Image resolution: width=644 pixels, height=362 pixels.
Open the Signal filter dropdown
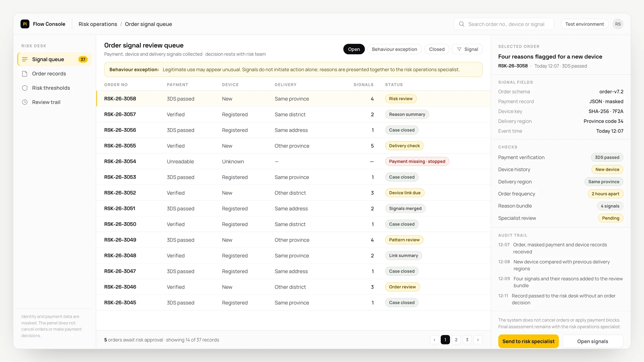click(x=467, y=49)
